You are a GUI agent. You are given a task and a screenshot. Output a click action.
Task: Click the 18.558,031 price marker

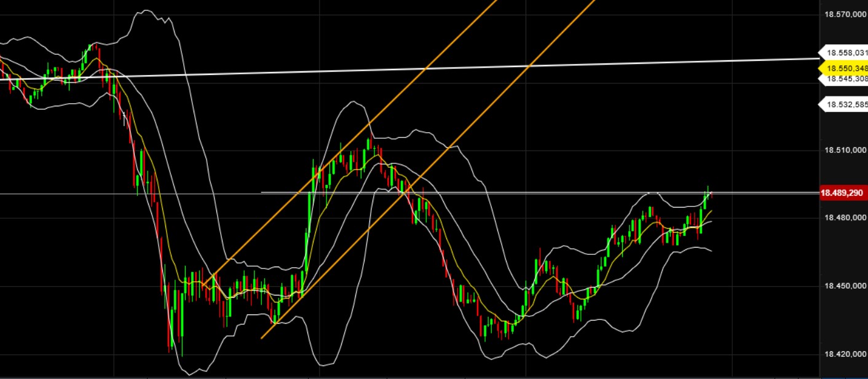point(843,53)
